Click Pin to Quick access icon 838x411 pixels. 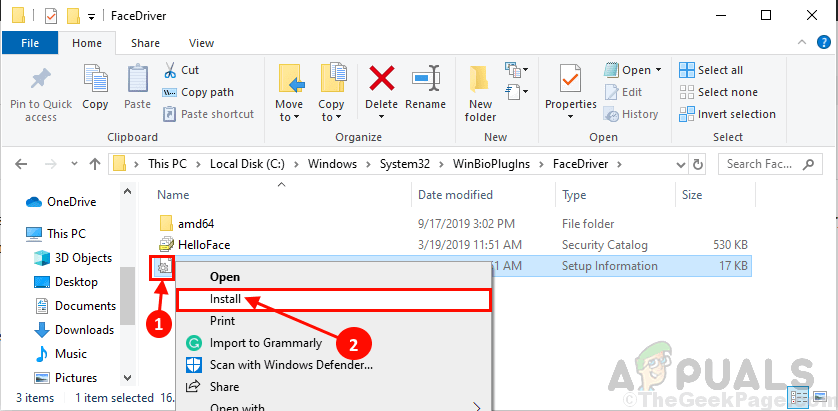[41, 80]
